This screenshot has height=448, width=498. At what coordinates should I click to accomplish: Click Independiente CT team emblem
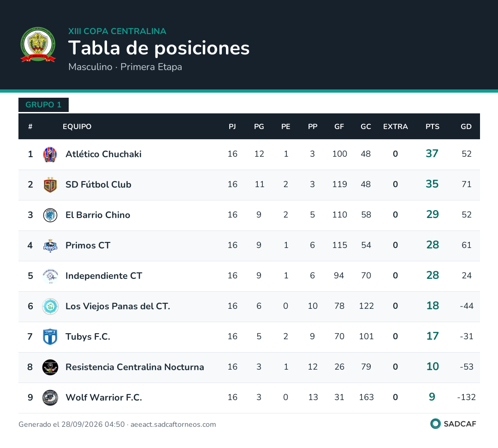[50, 276]
